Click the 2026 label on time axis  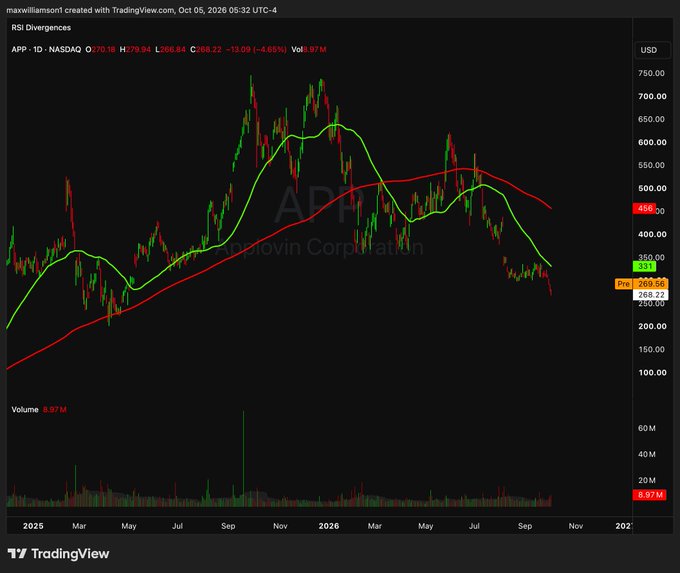(x=329, y=526)
